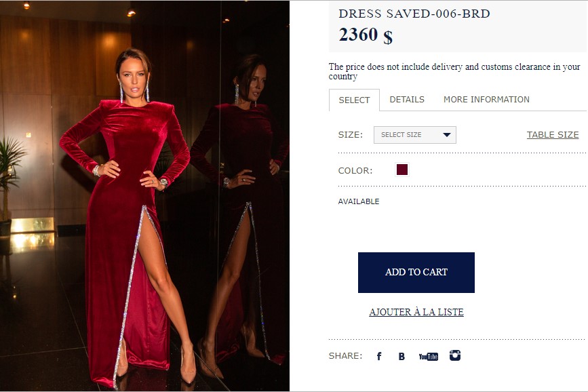This screenshot has height=392, width=588.
Task: Click the DRESS SAVED-006-BRD title
Action: tap(414, 14)
